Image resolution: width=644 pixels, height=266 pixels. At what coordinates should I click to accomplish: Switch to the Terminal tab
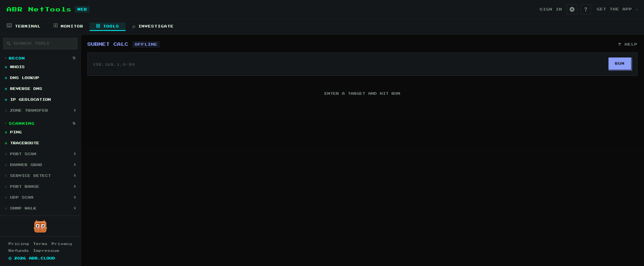(x=24, y=26)
